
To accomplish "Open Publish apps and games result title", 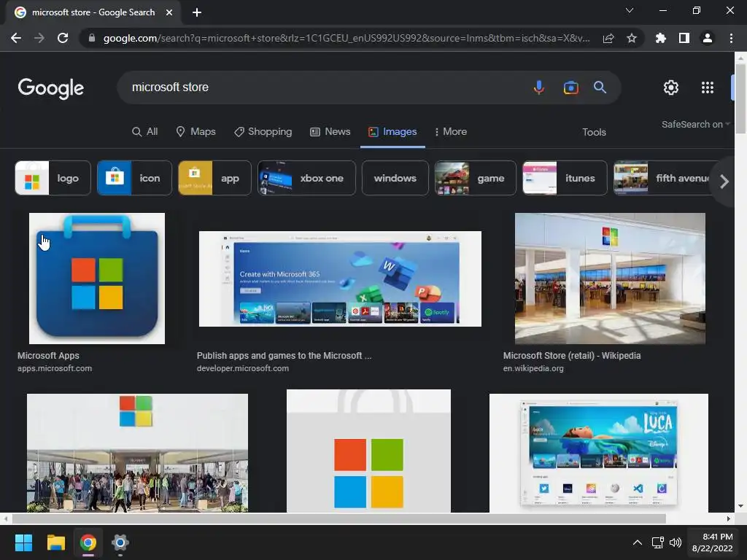I will 284,356.
